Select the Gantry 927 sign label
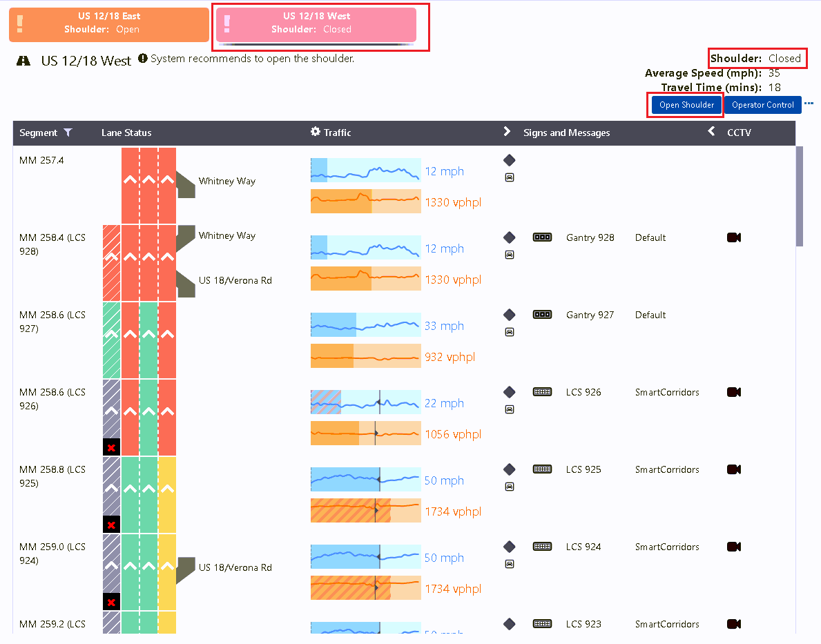 (x=590, y=315)
